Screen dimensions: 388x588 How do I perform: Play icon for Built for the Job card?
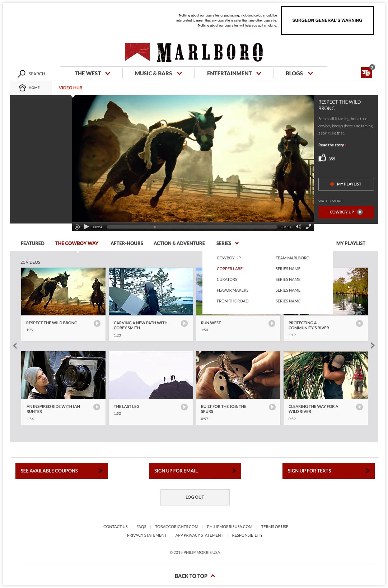pos(272,407)
